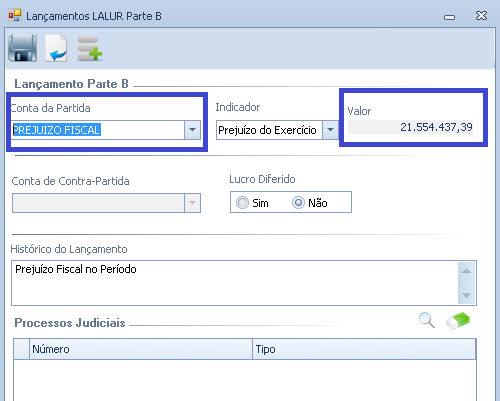Search judicial processes with magnifier icon
The image size is (500, 401).
point(427,320)
